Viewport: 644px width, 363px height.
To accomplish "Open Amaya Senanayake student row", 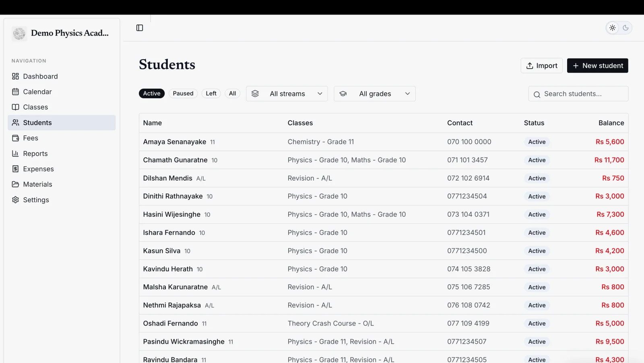I will [x=384, y=142].
